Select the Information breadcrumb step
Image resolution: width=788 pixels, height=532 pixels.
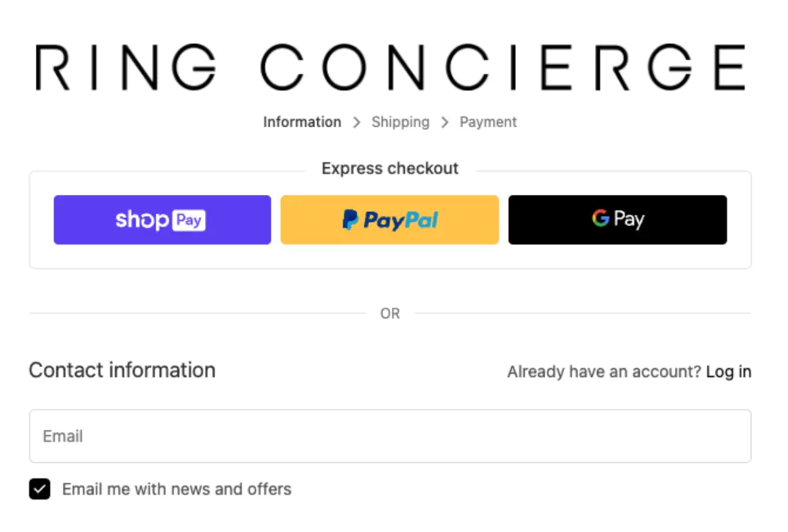tap(302, 122)
